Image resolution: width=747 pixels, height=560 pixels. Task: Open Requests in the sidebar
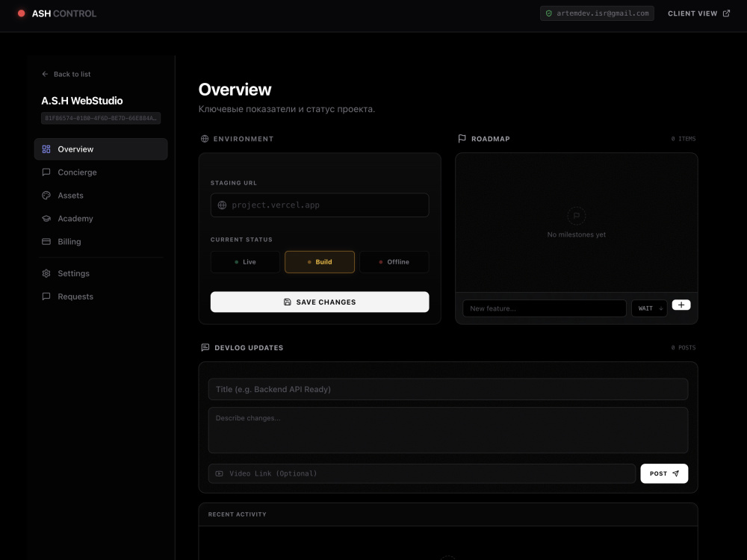tap(101, 296)
